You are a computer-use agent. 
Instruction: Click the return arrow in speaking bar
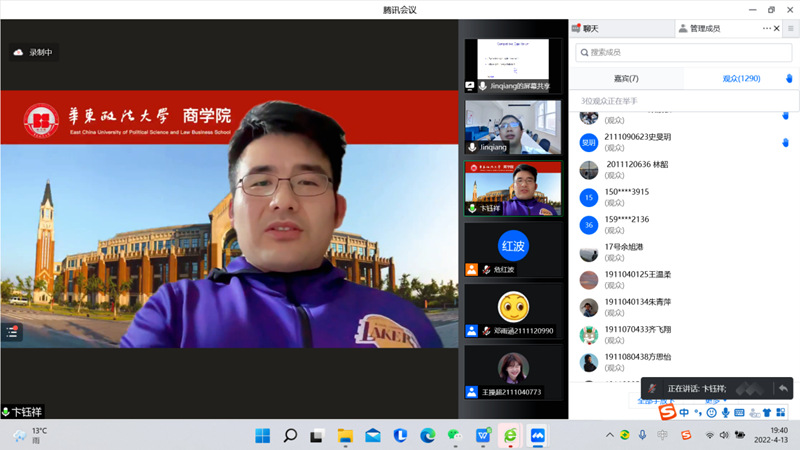point(783,388)
